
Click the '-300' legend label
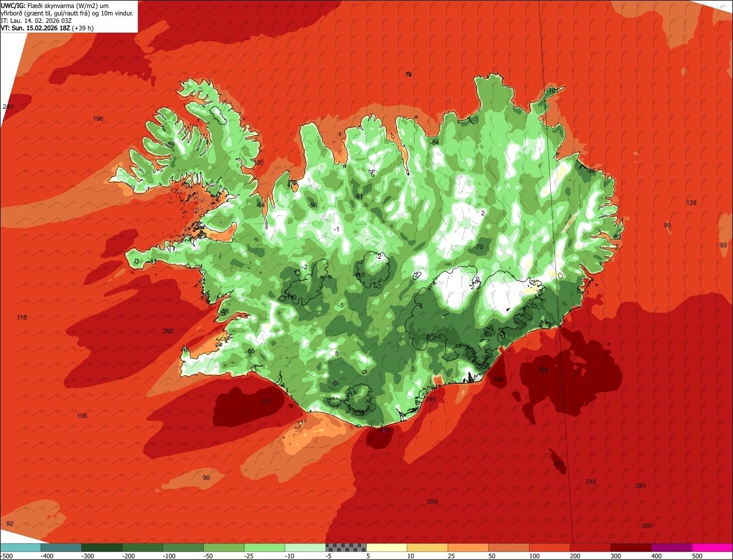tap(88, 556)
